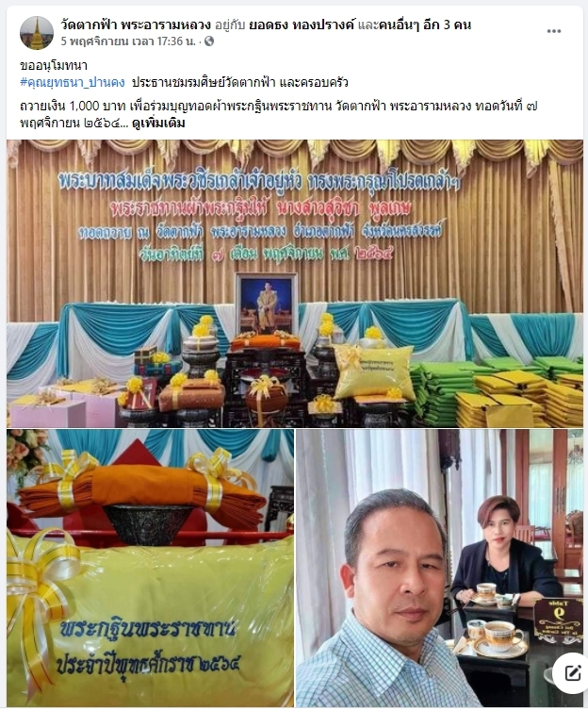This screenshot has width=588, height=711.
Task: Open the post timestamp 5 พฤศจิกายน 17:36 น.
Action: (x=128, y=41)
